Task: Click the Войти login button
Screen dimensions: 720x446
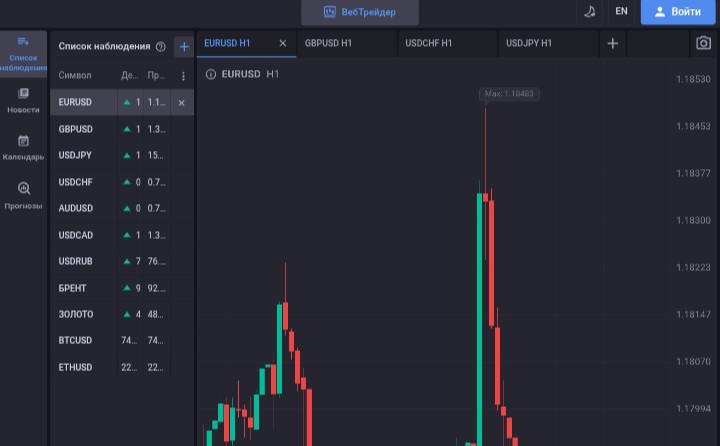Action: (x=676, y=11)
